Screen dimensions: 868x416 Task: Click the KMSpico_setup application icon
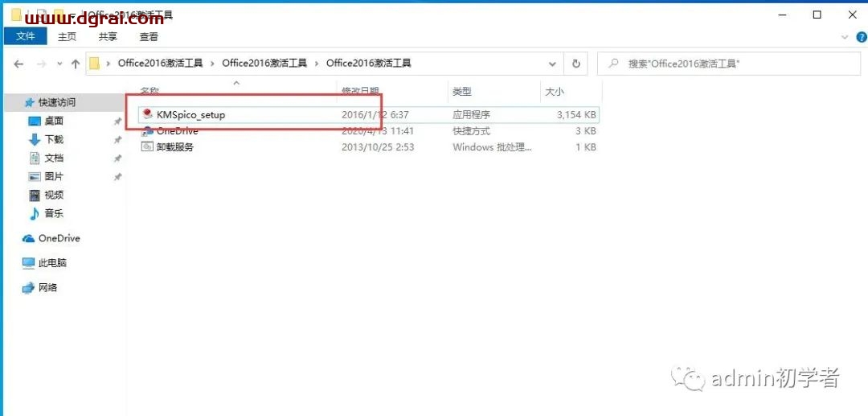(147, 114)
